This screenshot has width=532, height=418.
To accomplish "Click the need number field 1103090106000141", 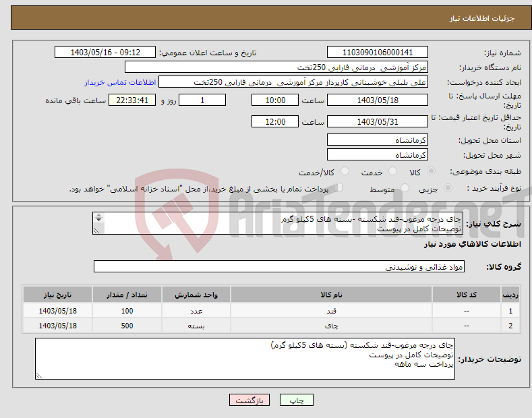I will point(378,53).
